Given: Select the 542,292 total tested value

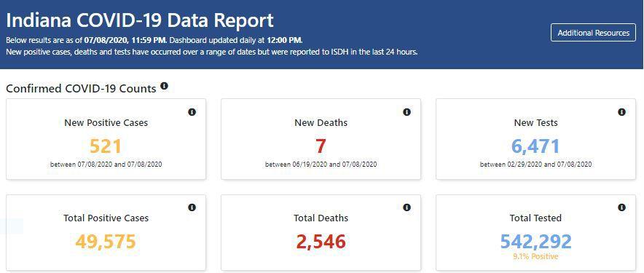Looking at the screenshot, I should click(535, 242).
